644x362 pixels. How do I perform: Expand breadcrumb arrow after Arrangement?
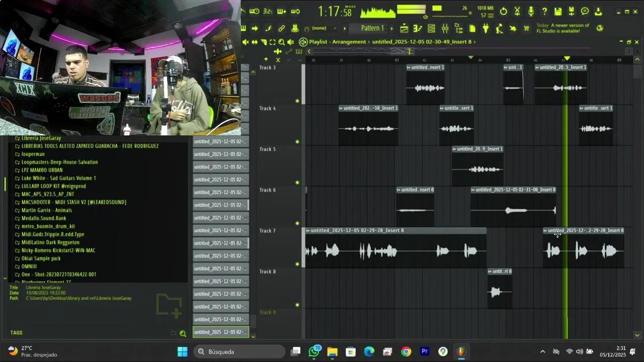[x=369, y=42]
